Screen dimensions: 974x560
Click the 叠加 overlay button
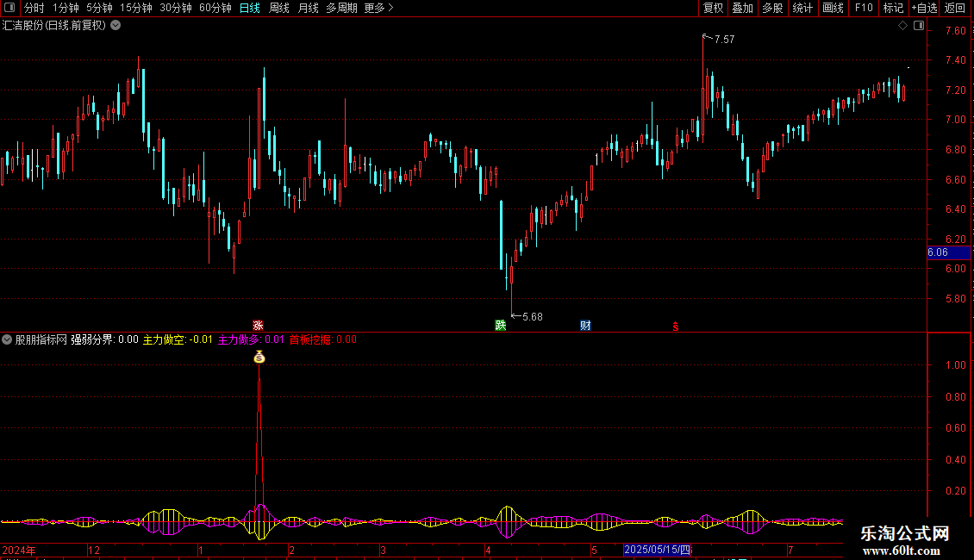click(742, 8)
